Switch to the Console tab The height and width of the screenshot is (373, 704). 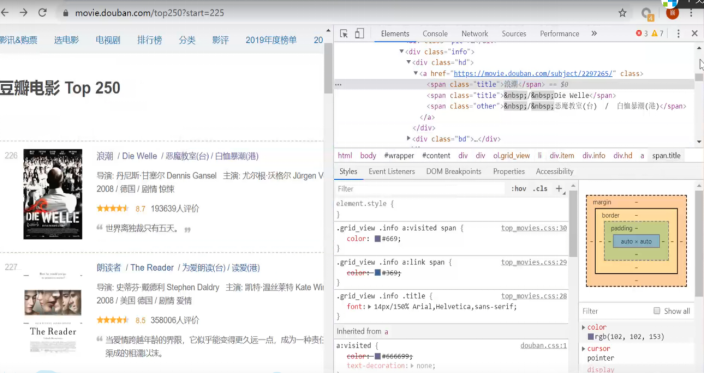click(435, 34)
